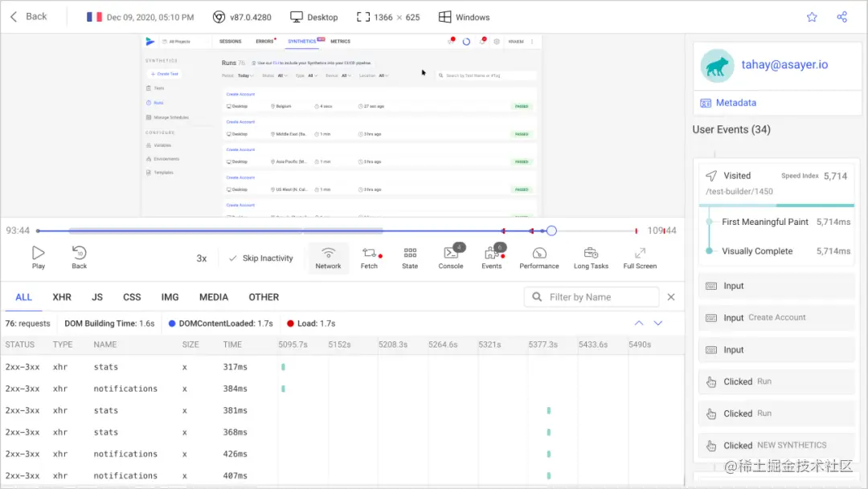Select the JS filter tab
Viewport: 868px width, 489px height.
pos(97,297)
